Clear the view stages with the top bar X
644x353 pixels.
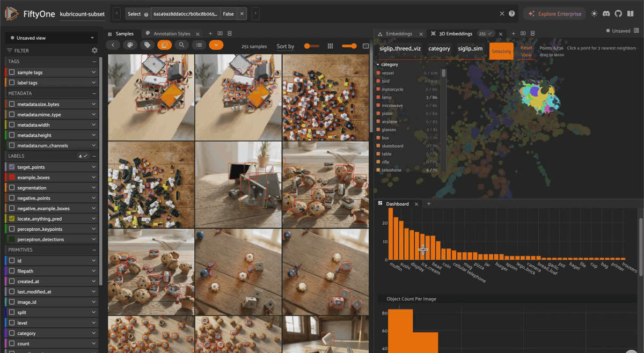[x=502, y=14]
